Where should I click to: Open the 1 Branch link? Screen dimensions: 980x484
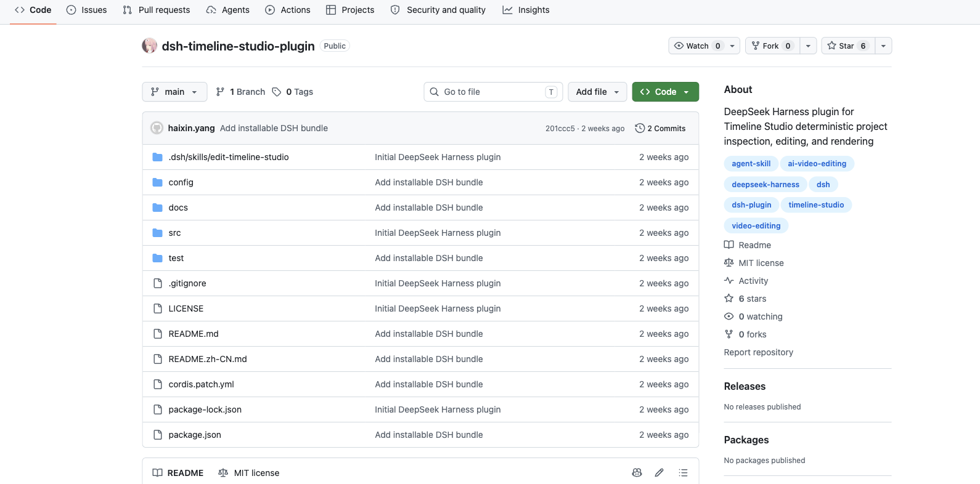(x=240, y=92)
